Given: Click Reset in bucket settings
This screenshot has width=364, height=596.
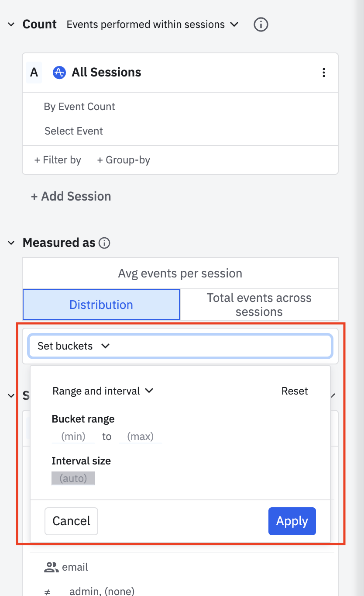Looking at the screenshot, I should point(294,391).
